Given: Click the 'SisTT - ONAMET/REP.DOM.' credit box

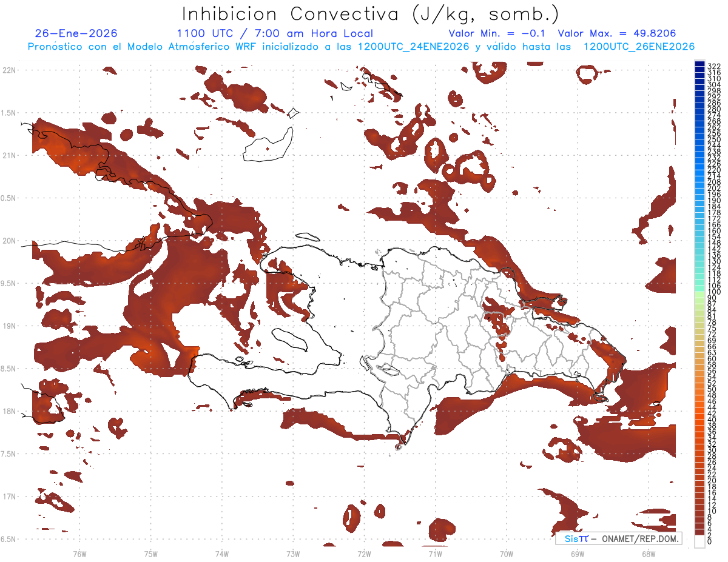Looking at the screenshot, I should (x=618, y=538).
